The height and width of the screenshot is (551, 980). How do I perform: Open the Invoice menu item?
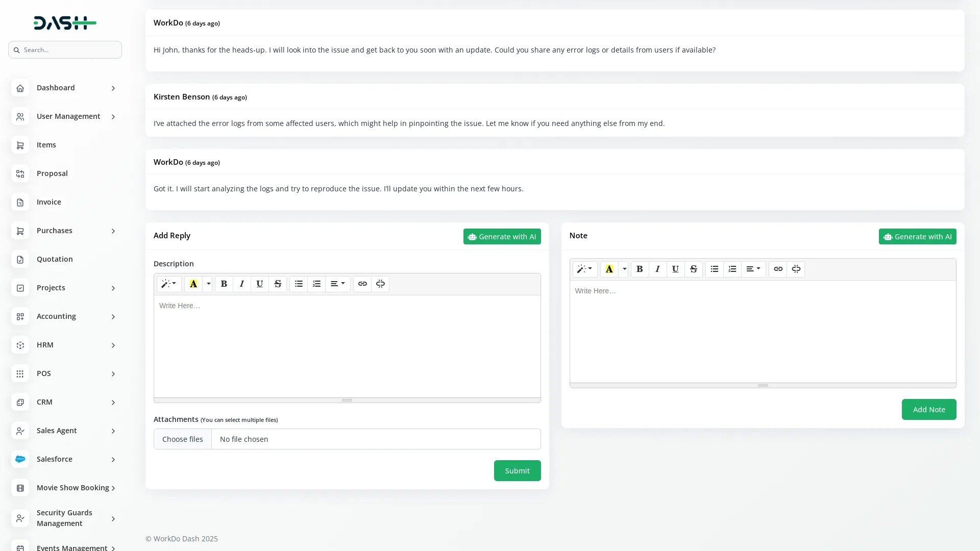[49, 202]
